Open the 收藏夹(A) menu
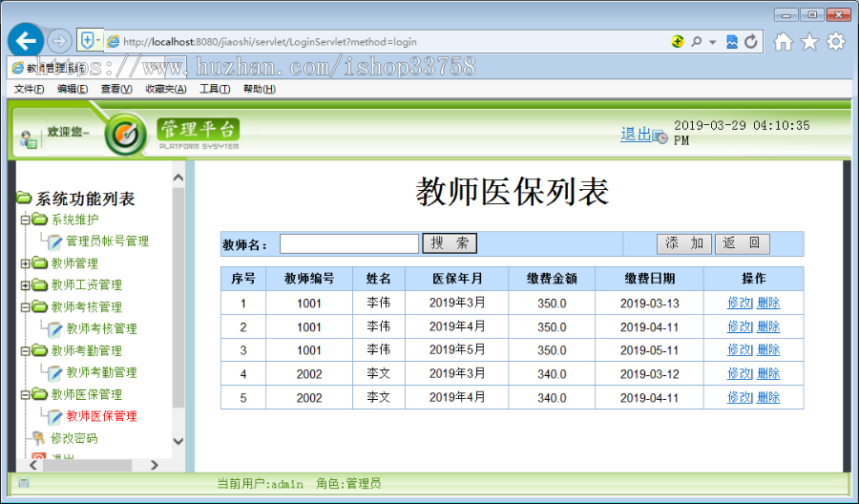Viewport: 859px width, 504px height. pos(165,89)
